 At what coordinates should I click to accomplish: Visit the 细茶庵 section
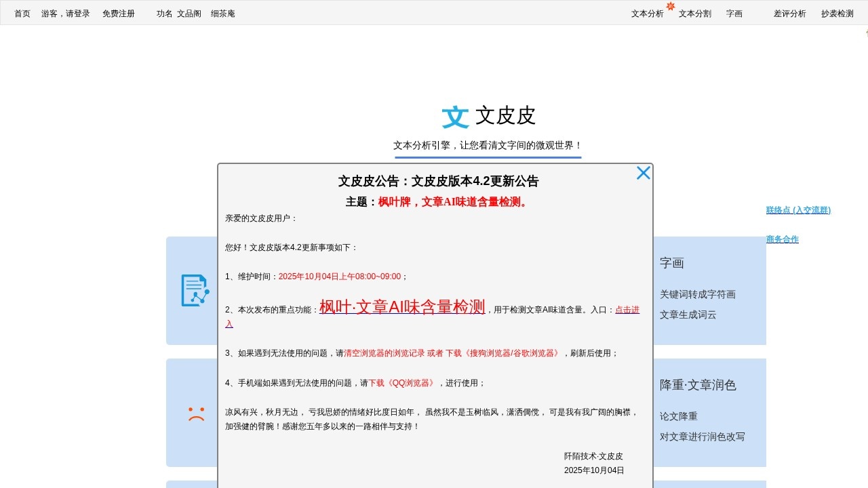(223, 13)
